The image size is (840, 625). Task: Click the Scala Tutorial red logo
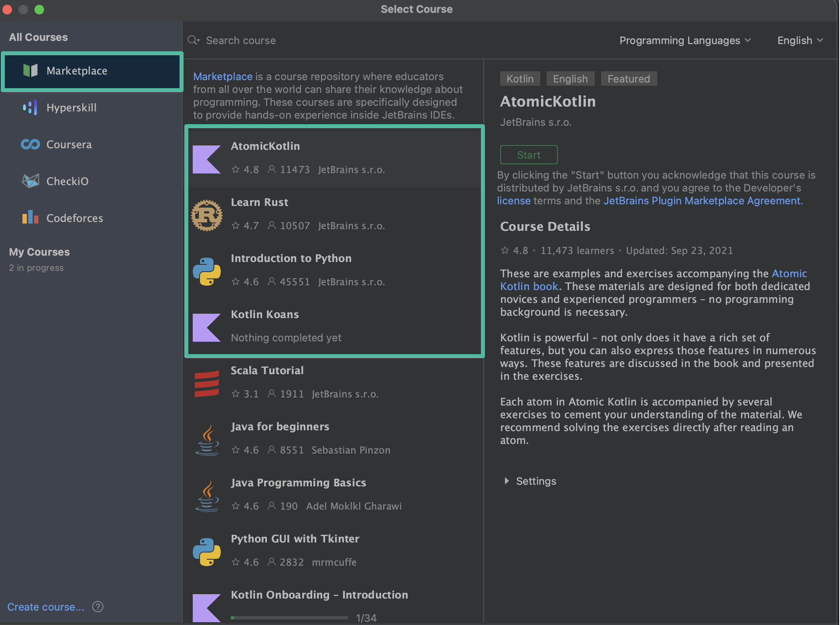[x=207, y=384]
